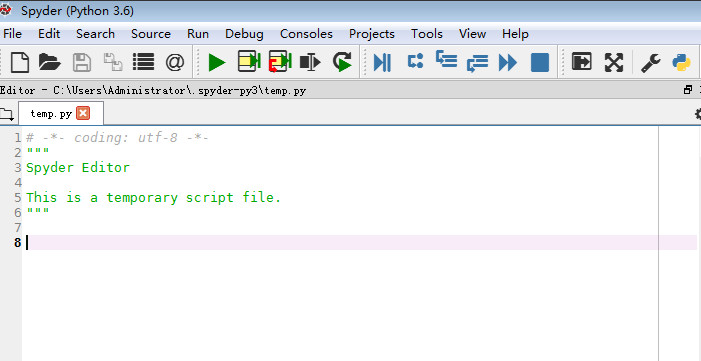Open PYTHONPATH manager Python icon
Viewport: 701px width, 361px height.
(x=681, y=62)
